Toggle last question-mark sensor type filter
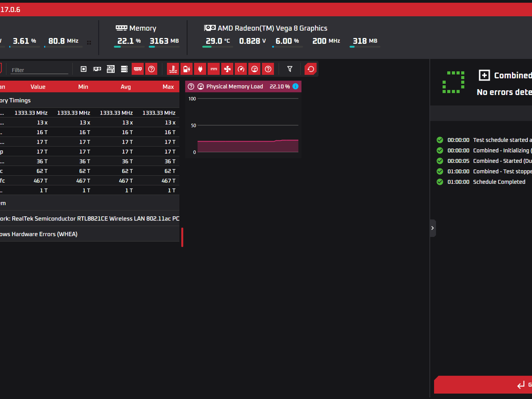 (268, 69)
